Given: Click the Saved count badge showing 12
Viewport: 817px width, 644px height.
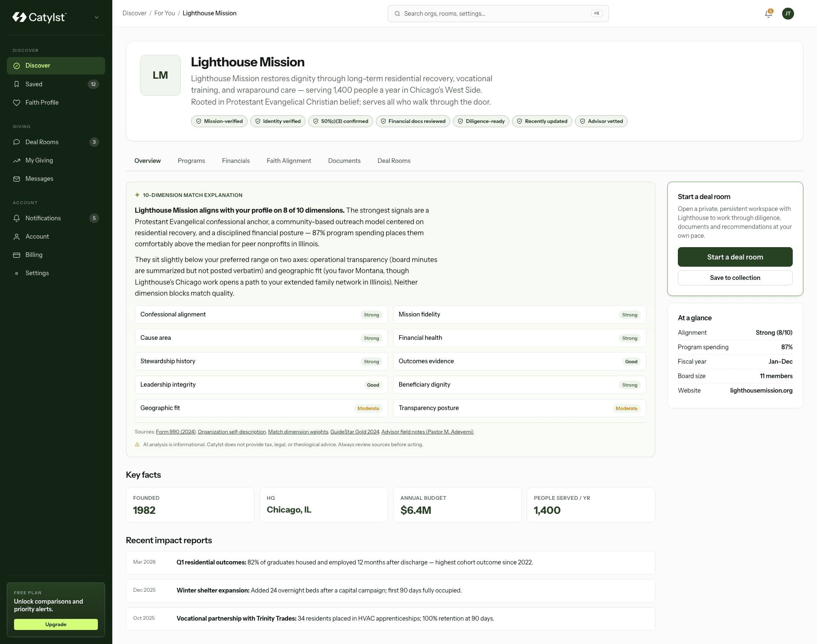Looking at the screenshot, I should coord(93,84).
